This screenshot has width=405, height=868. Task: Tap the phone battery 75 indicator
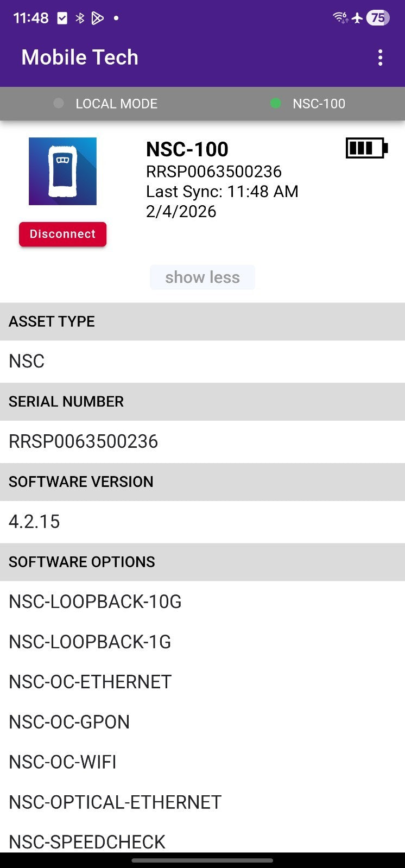click(378, 18)
